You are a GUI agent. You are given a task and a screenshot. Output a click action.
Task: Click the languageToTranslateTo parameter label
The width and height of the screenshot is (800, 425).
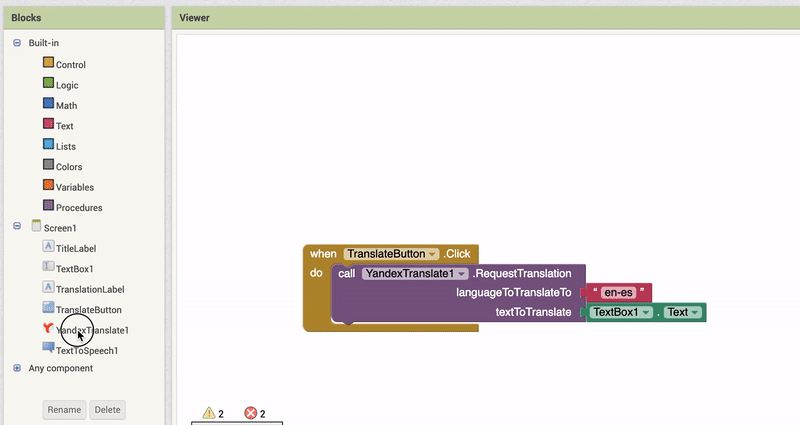click(x=514, y=292)
